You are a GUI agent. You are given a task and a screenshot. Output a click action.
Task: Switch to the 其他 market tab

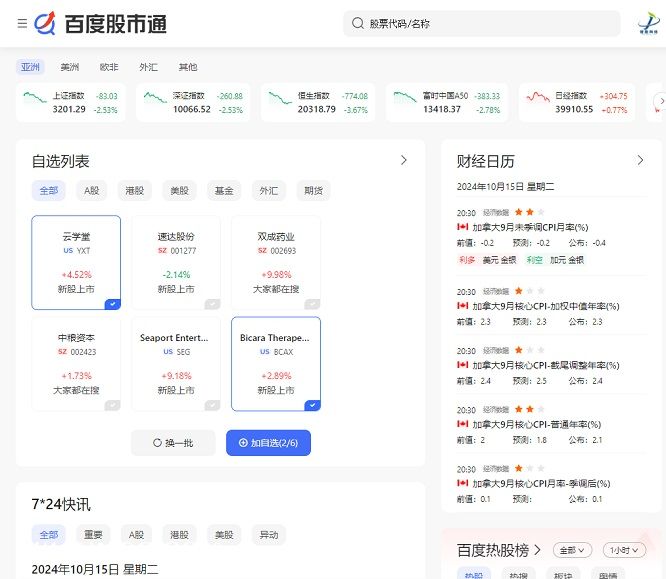point(188,67)
